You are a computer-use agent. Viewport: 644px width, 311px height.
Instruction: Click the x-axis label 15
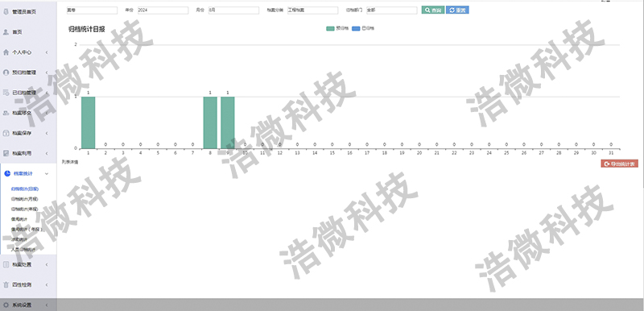point(332,152)
